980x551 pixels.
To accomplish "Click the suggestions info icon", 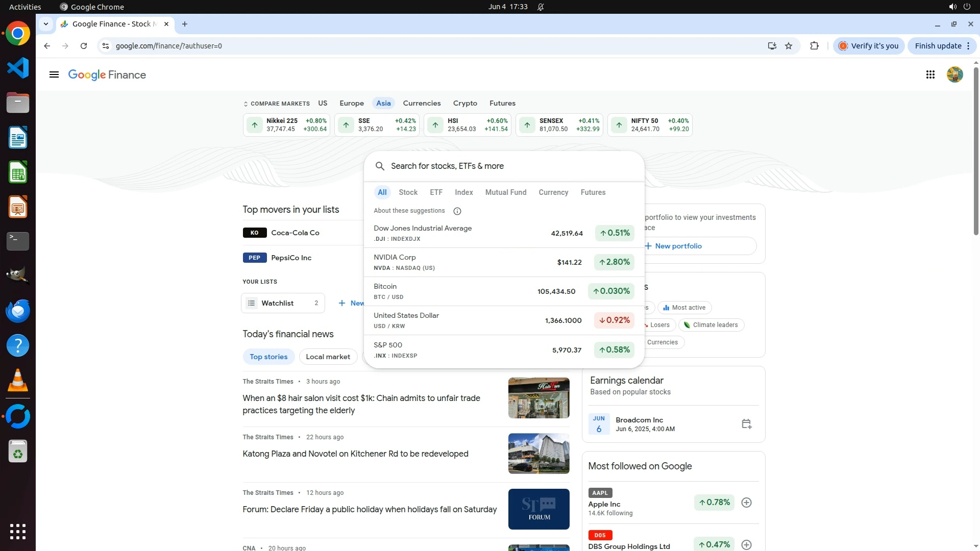I will [457, 211].
